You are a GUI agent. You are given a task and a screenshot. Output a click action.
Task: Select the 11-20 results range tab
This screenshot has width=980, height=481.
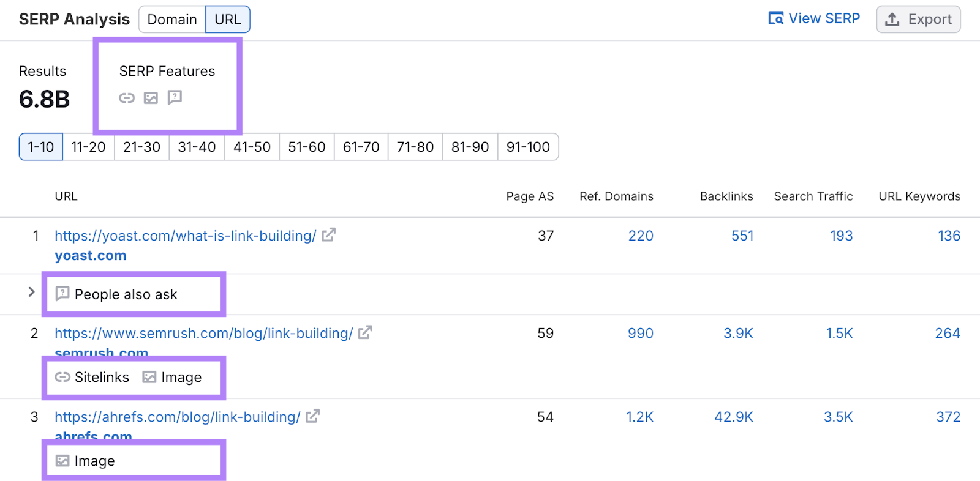[x=88, y=147]
